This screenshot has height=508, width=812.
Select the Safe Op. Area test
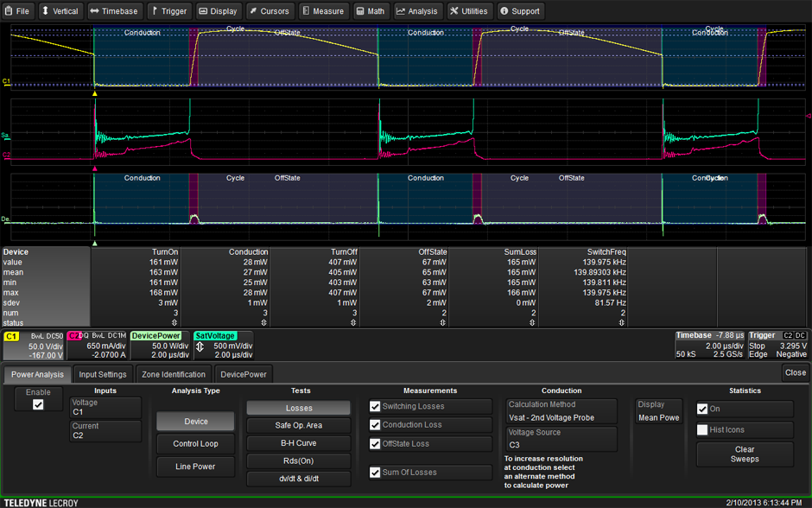point(298,425)
